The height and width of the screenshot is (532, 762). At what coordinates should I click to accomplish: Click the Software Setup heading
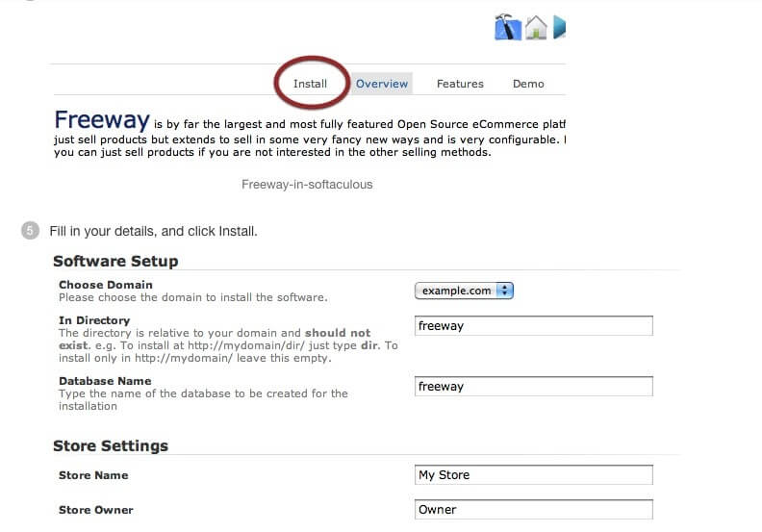[115, 261]
